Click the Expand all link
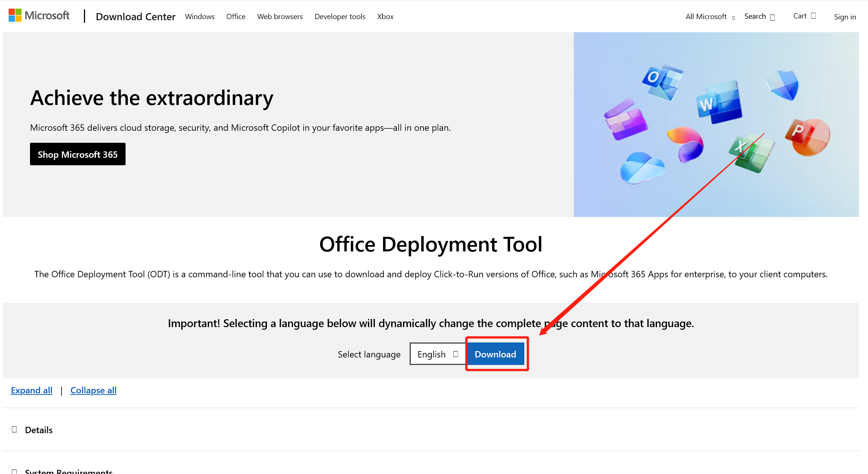The width and height of the screenshot is (868, 474). (31, 390)
